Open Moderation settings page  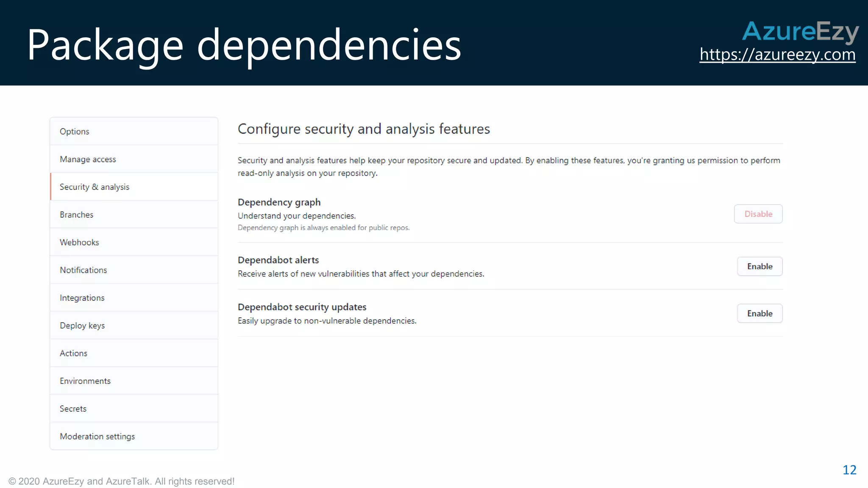tap(134, 436)
